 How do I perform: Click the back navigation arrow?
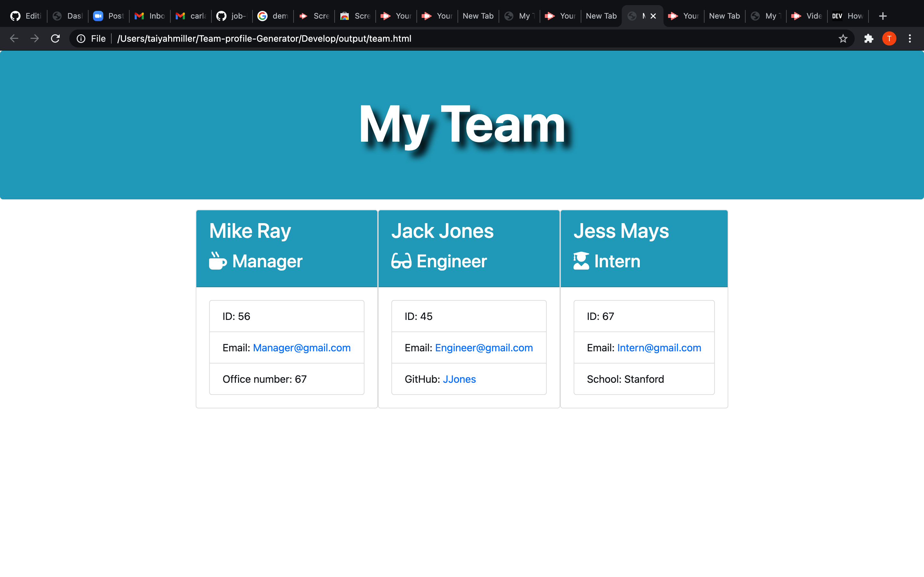coord(14,38)
